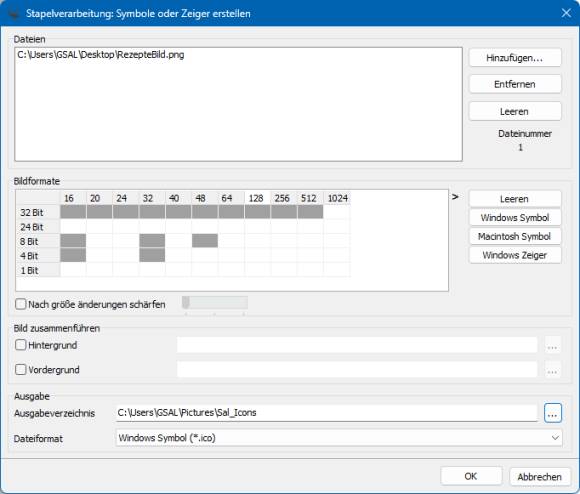Click the Hinzufügen... button
The image size is (580, 494).
515,58
